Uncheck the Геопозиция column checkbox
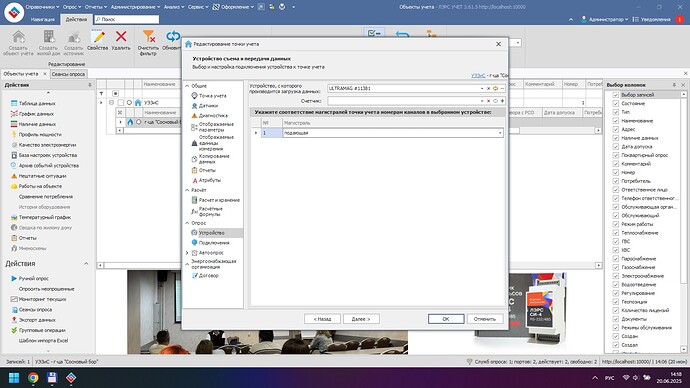Screen dimensions: 690x388 pyautogui.click(x=616, y=302)
